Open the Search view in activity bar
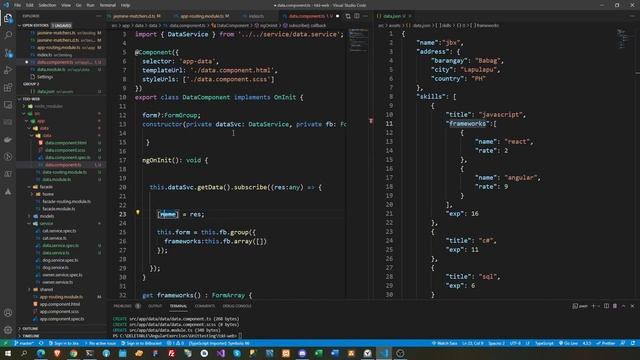This screenshot has height=360, width=640. [x=8, y=35]
